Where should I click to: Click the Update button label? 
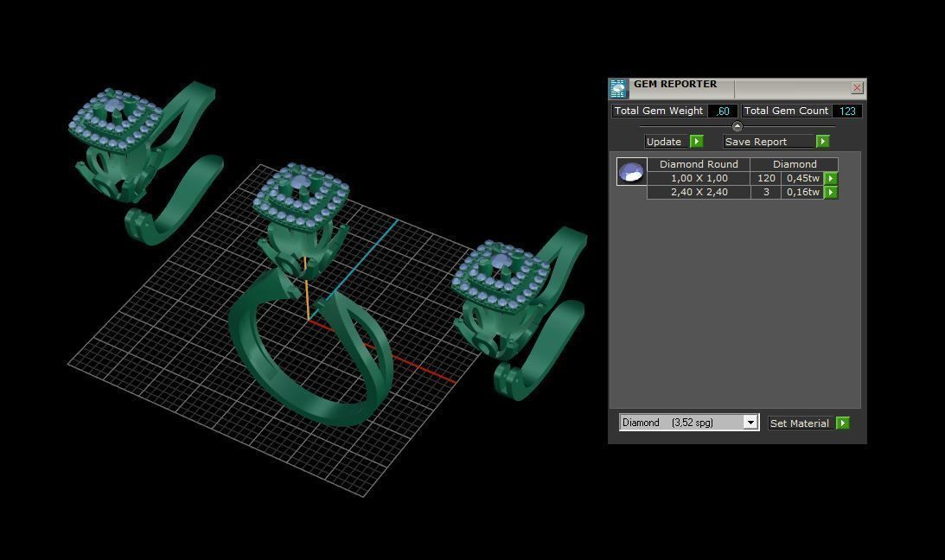[x=664, y=142]
